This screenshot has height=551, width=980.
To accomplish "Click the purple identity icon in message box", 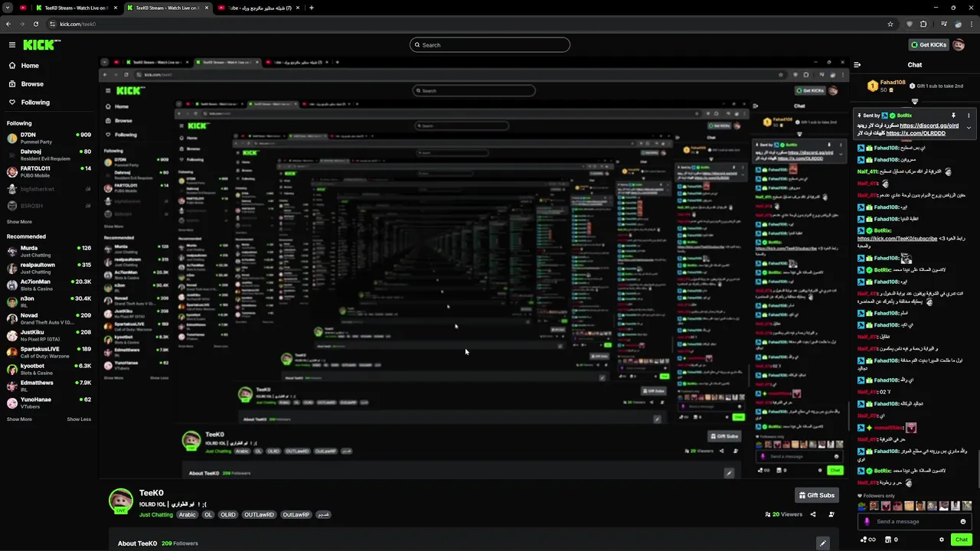I will point(867,522).
